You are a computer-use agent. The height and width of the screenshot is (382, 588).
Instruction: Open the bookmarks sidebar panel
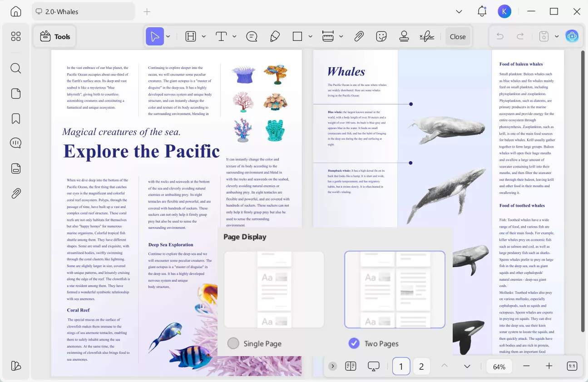pos(16,119)
